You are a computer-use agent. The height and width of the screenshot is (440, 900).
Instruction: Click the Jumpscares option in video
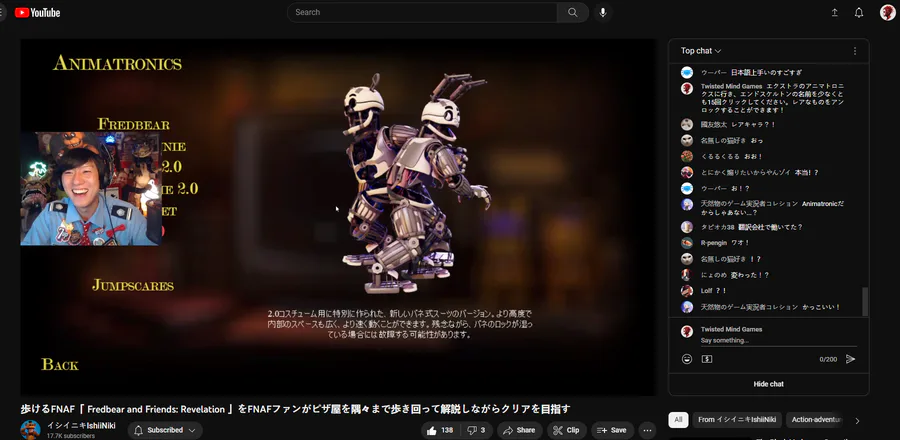(133, 285)
